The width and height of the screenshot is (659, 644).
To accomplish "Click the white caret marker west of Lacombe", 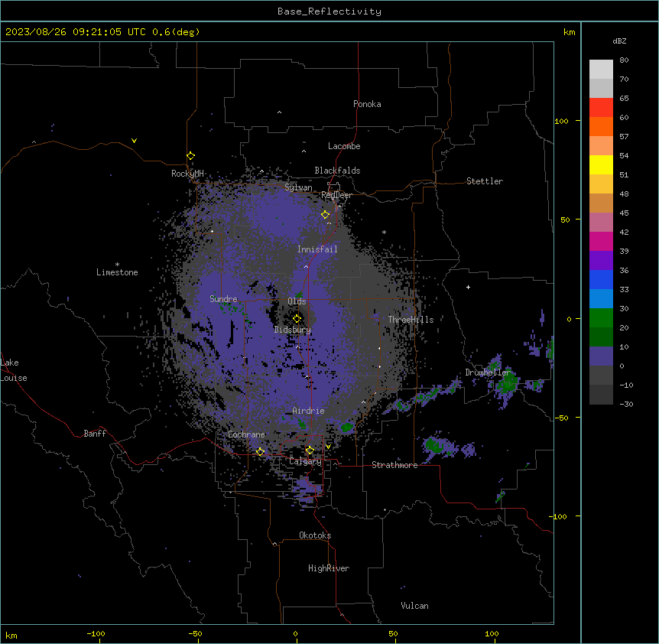I will (304, 151).
